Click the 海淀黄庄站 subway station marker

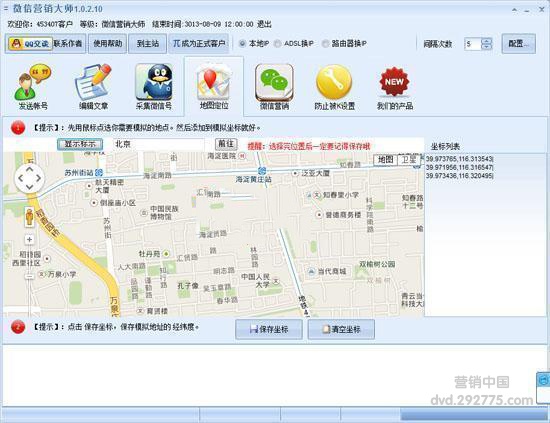(262, 171)
